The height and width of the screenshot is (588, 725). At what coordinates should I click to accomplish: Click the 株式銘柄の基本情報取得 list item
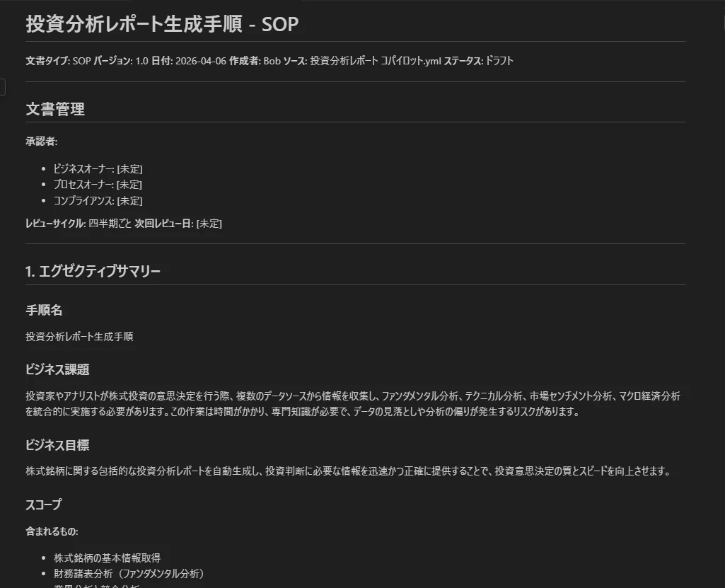coord(108,558)
